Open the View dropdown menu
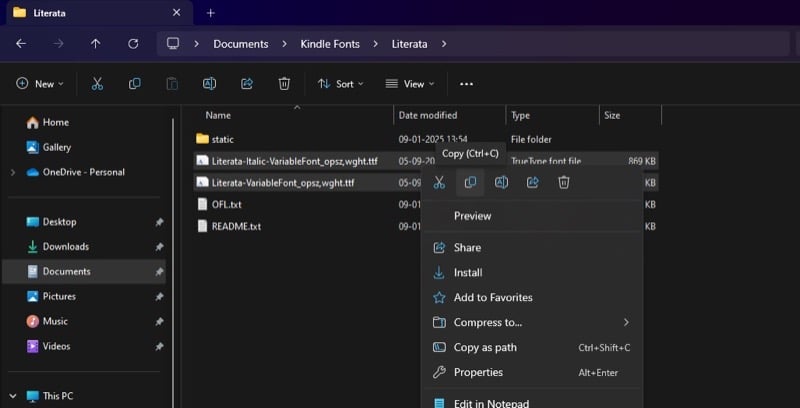This screenshot has height=408, width=800. 409,84
